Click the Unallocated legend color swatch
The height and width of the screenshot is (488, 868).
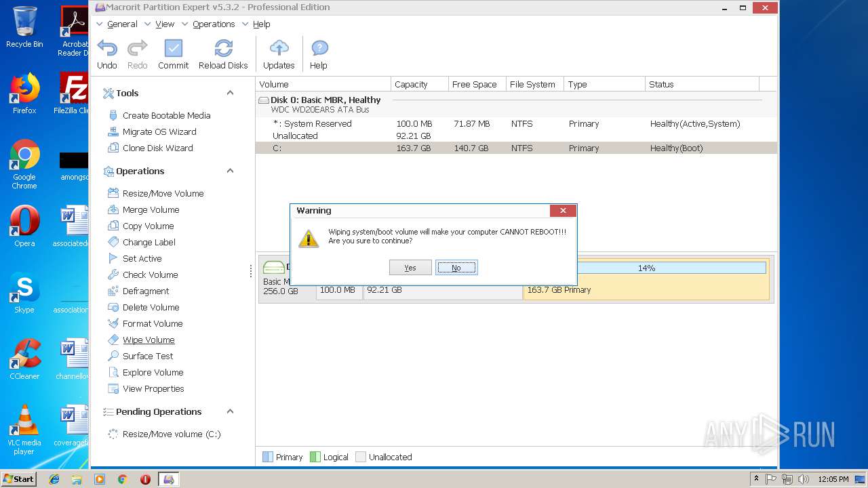point(361,457)
